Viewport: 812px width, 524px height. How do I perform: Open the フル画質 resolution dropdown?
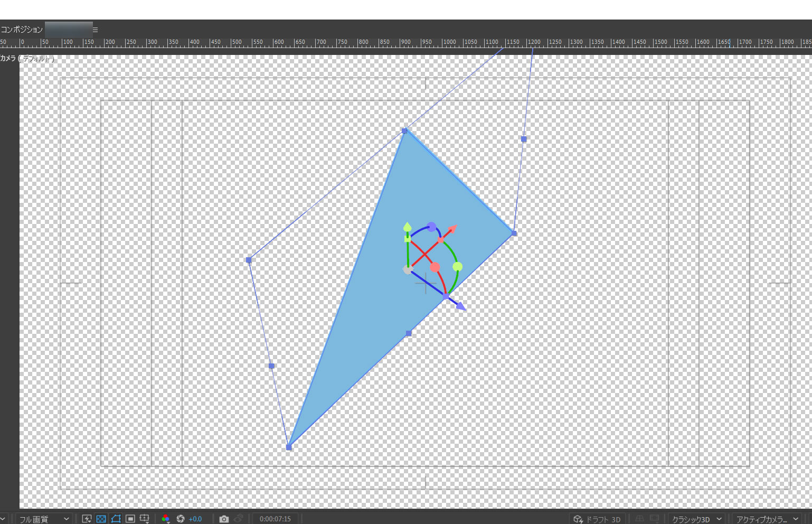click(x=44, y=519)
